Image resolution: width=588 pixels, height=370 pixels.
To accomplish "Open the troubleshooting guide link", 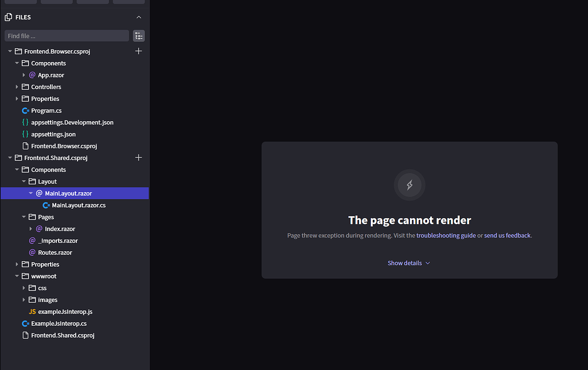I will pos(446,235).
